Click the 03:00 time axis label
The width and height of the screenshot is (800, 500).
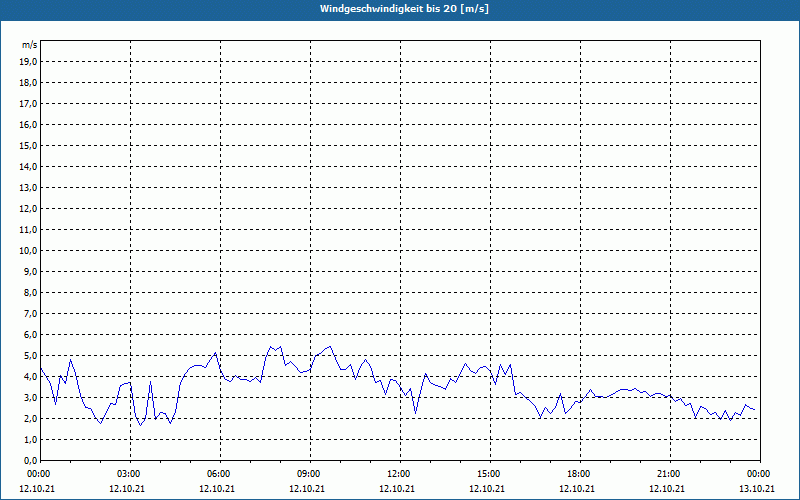tap(129, 473)
